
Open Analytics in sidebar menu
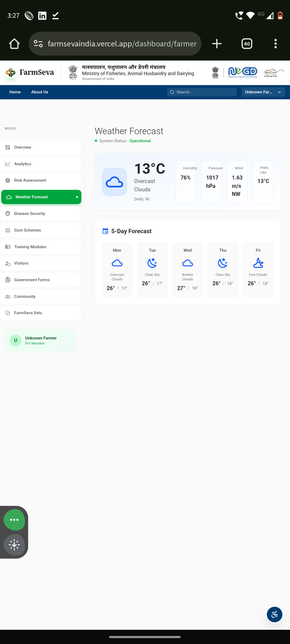pyautogui.click(x=40, y=164)
